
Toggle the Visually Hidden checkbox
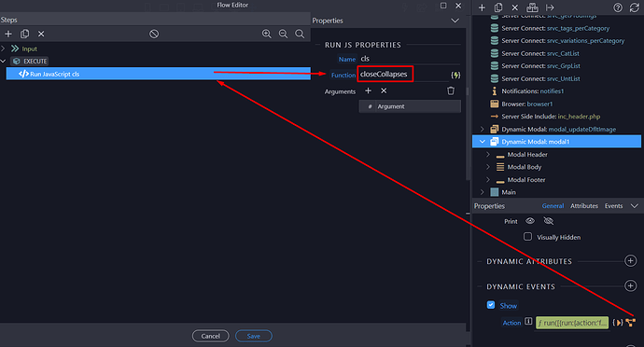click(527, 237)
